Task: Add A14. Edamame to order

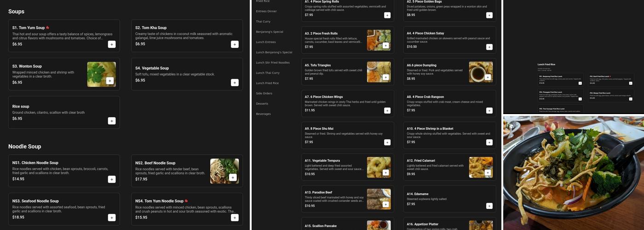Action: 489,206
